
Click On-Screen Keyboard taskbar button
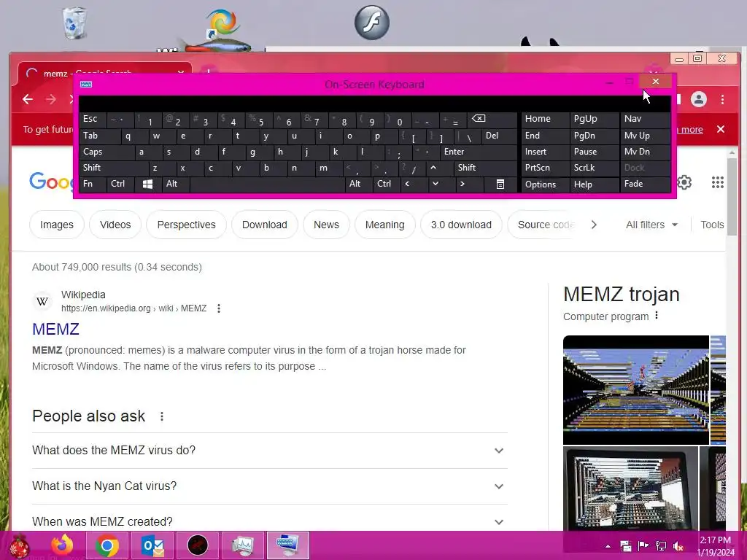[x=287, y=545]
